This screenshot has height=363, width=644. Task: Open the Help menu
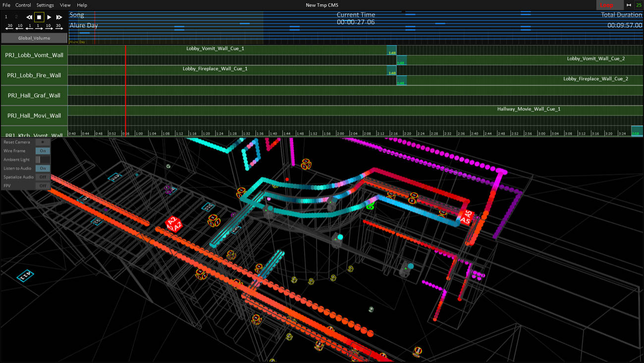82,5
